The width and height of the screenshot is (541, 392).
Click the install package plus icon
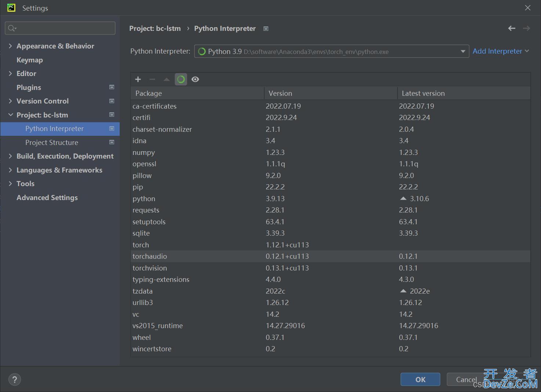(x=138, y=79)
